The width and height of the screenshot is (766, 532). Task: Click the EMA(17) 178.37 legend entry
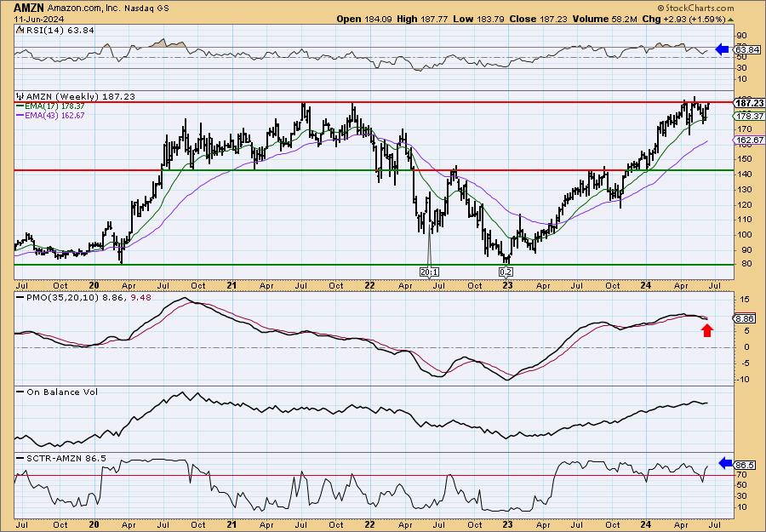pyautogui.click(x=54, y=106)
